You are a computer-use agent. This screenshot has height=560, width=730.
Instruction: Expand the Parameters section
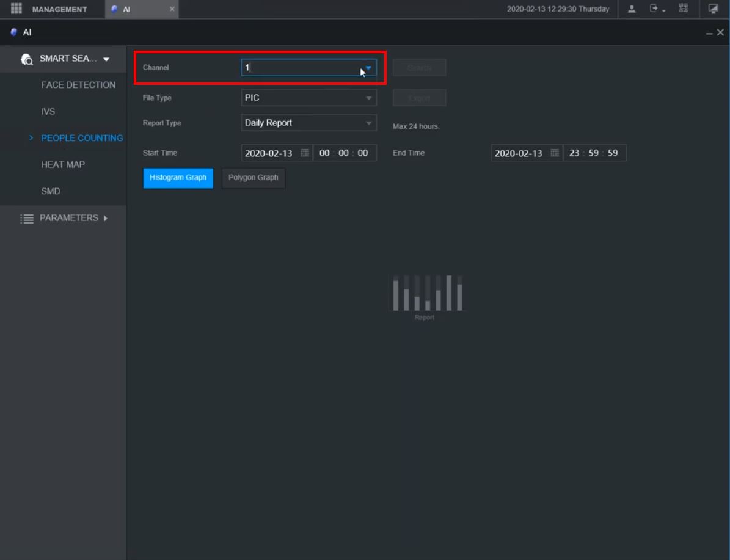(x=106, y=218)
